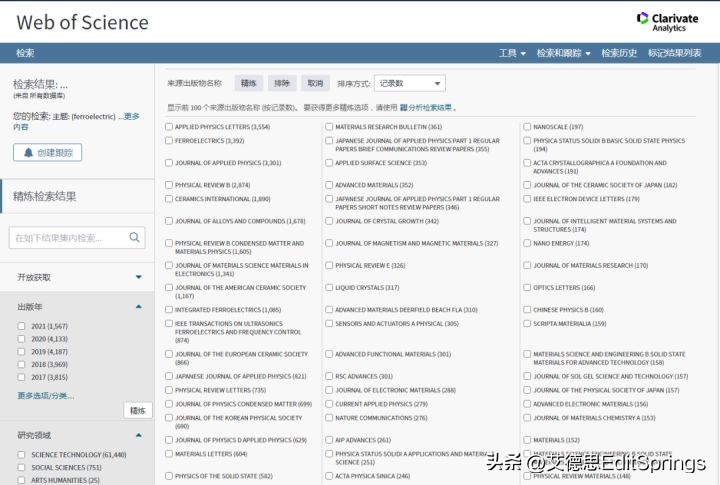The height and width of the screenshot is (485, 720).
Task: Check MATERIALS LETTERS (604) checkbox
Action: tap(169, 454)
